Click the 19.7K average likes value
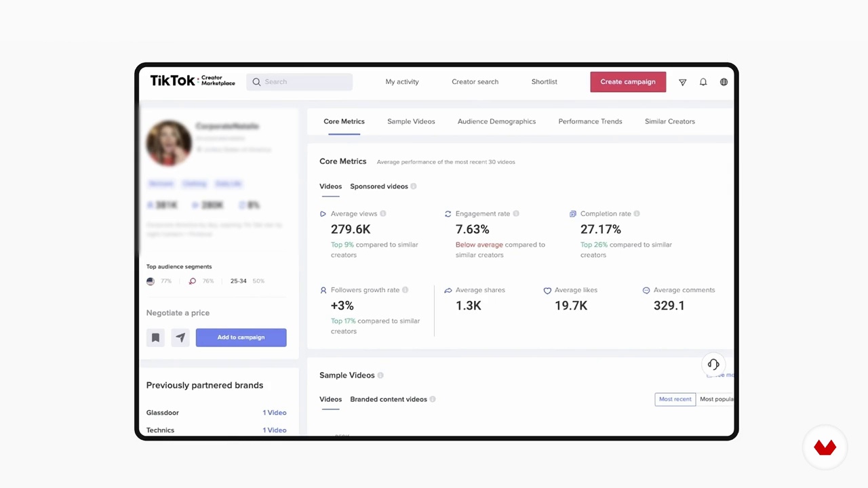This screenshot has height=488, width=868. click(571, 306)
